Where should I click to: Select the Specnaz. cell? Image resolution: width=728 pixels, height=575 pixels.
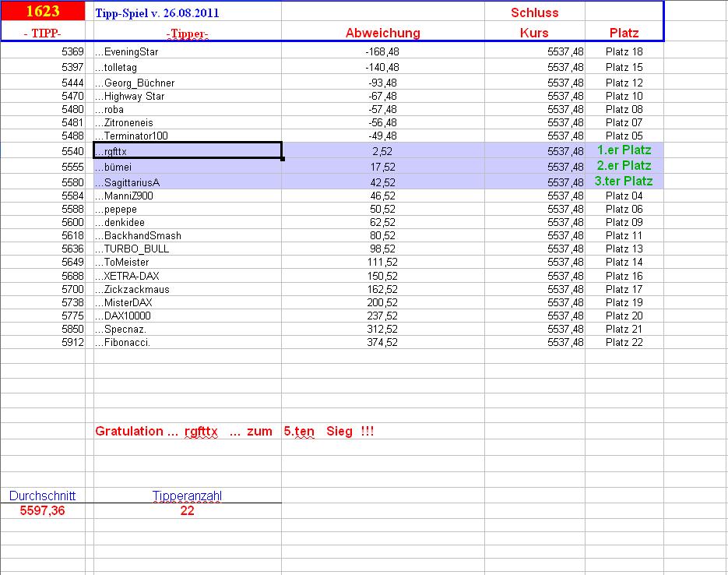click(x=188, y=329)
